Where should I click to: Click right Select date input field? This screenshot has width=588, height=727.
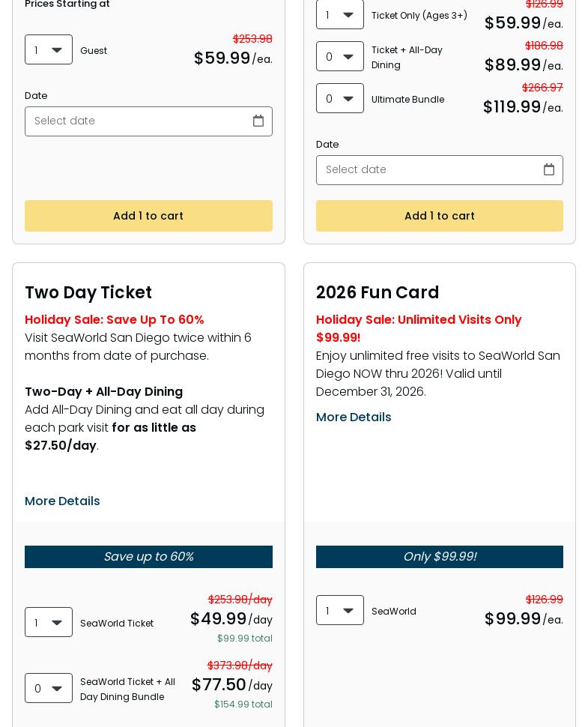click(x=427, y=170)
